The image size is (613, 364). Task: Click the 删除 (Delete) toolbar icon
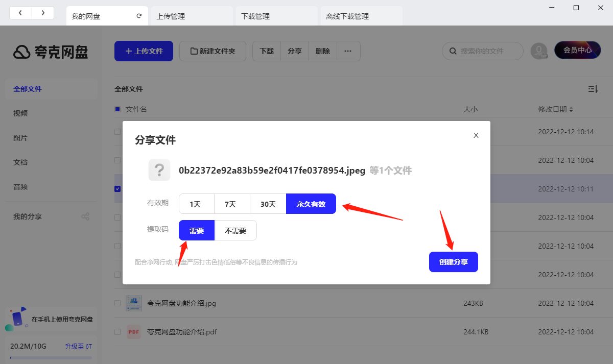(x=322, y=51)
